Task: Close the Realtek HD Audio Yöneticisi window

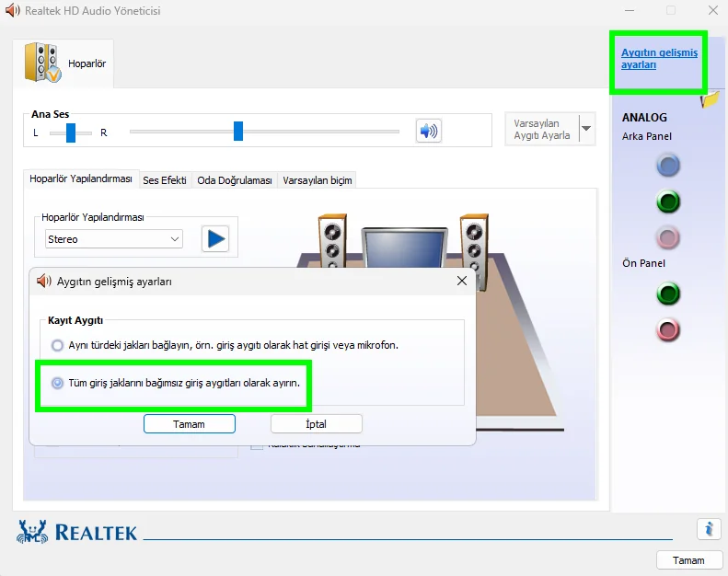Action: click(x=713, y=10)
